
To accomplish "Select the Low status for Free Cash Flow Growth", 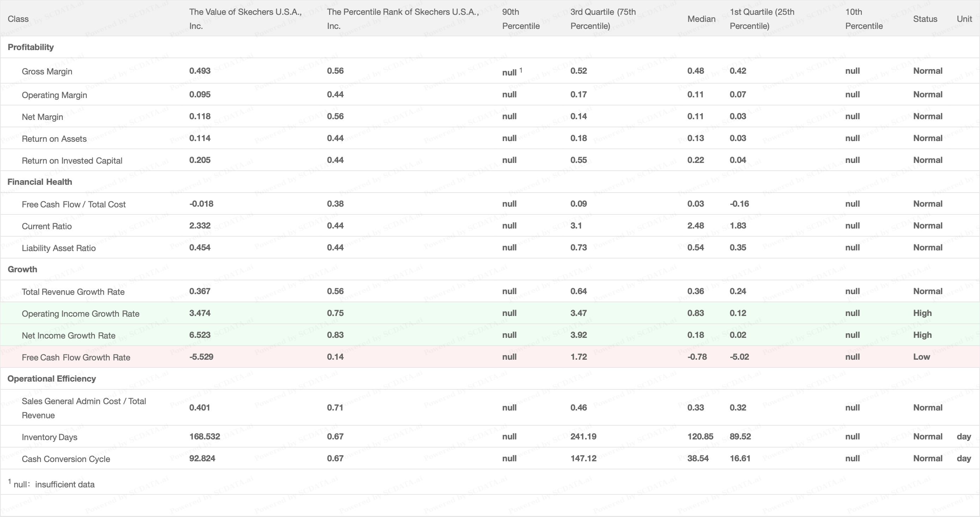I will coord(921,357).
